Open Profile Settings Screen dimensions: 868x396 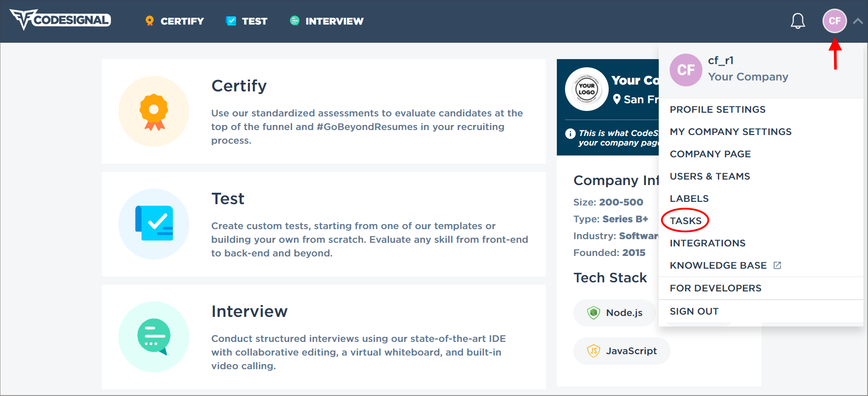(717, 110)
